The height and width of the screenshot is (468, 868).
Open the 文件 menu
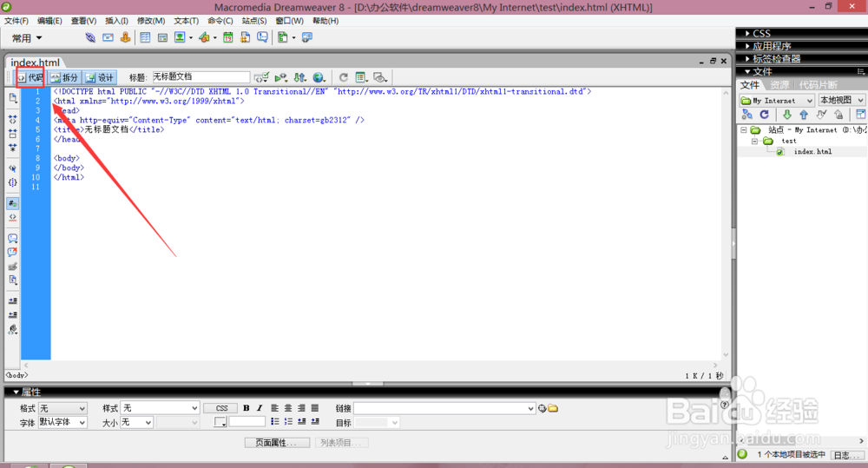[16, 21]
